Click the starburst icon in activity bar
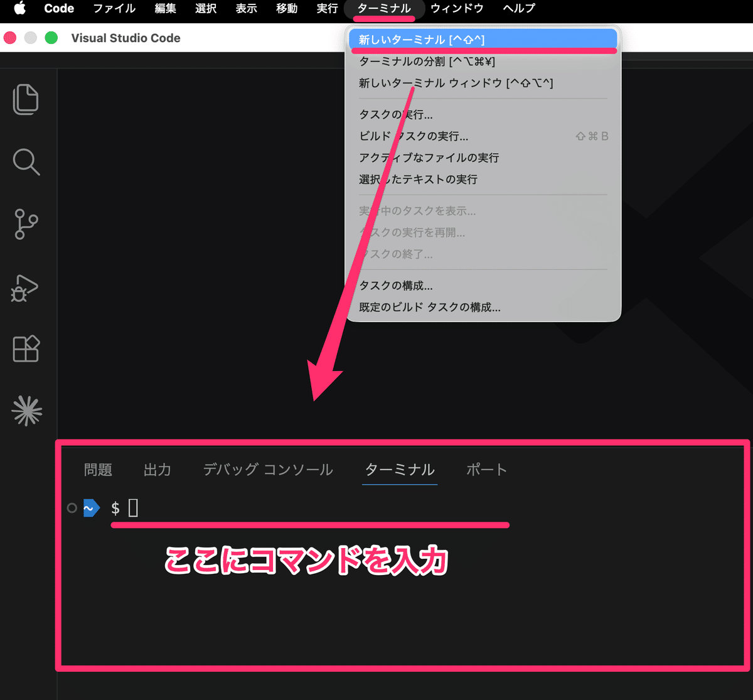The width and height of the screenshot is (753, 700). coord(27,411)
